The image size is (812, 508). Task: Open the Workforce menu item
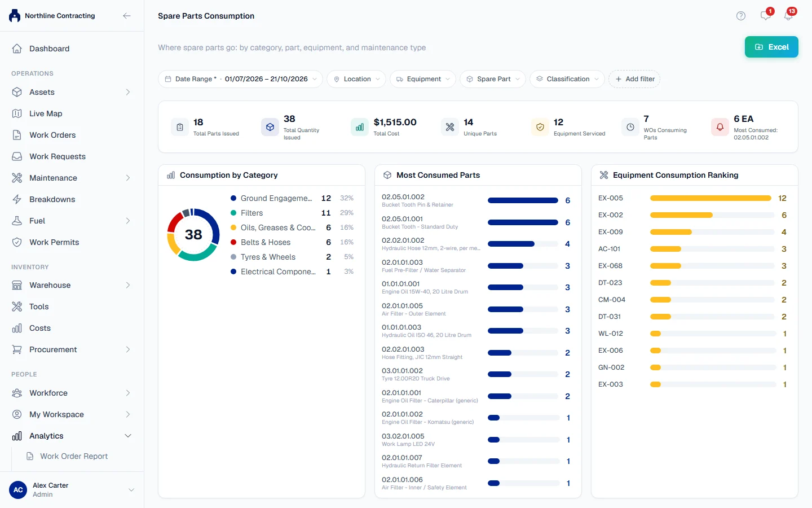72,393
